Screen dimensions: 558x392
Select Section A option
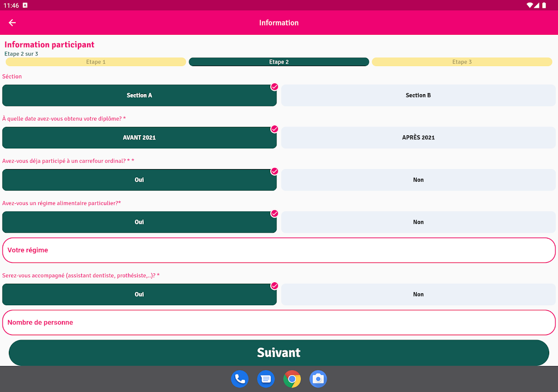139,96
